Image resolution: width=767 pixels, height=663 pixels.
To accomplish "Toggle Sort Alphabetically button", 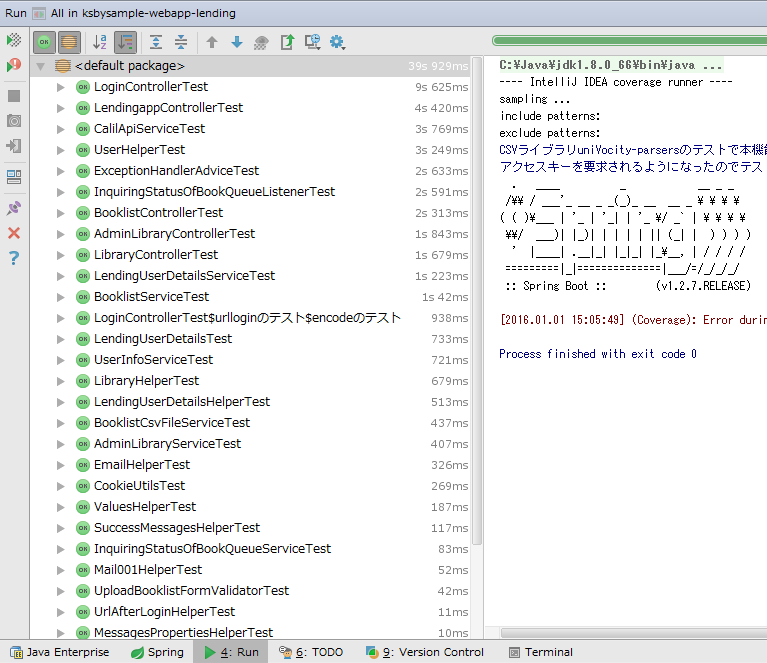I will click(100, 42).
